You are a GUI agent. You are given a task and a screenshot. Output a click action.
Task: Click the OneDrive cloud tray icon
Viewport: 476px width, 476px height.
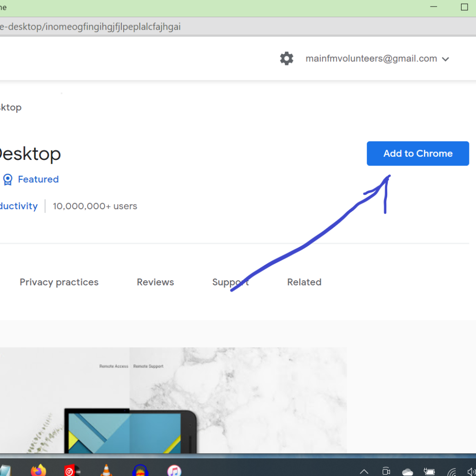tap(408, 471)
